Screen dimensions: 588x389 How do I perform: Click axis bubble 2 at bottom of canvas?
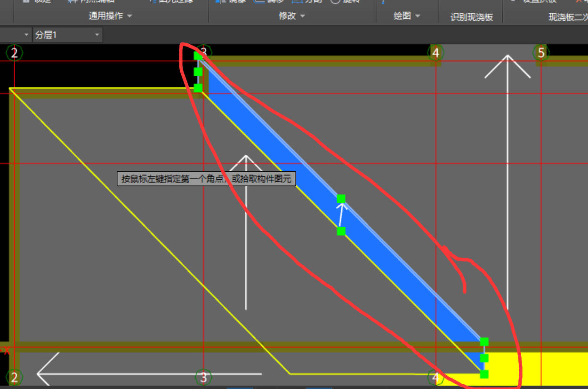point(15,377)
